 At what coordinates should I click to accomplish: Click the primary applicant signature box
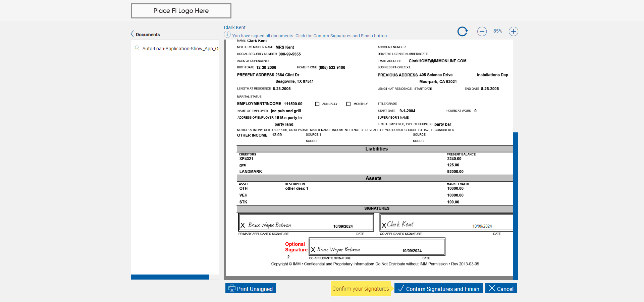tap(306, 223)
